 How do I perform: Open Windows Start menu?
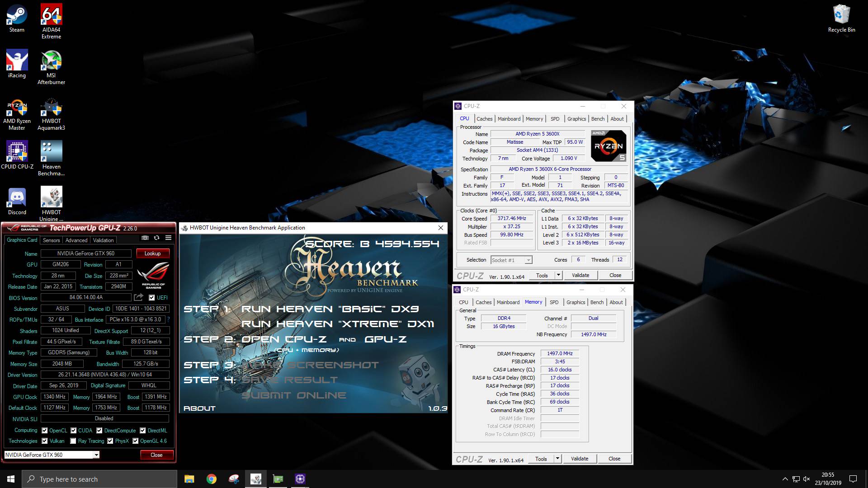pos(11,479)
